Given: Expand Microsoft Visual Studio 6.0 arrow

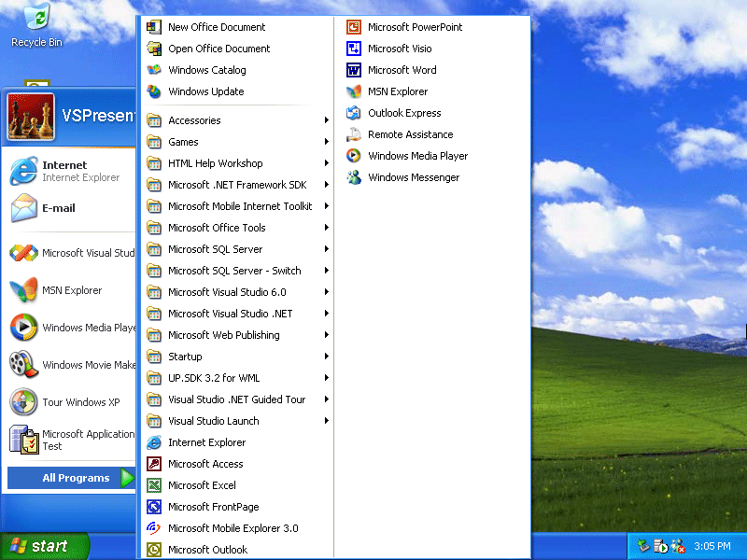Looking at the screenshot, I should (326, 292).
